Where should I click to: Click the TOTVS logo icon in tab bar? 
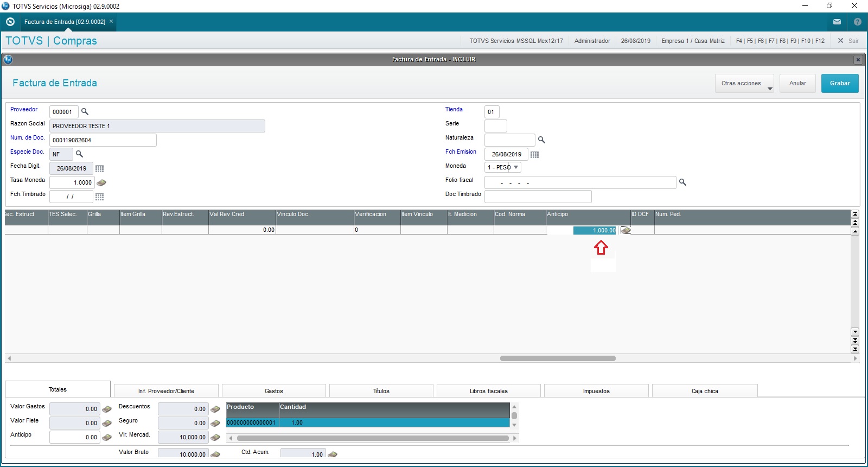tap(10, 22)
